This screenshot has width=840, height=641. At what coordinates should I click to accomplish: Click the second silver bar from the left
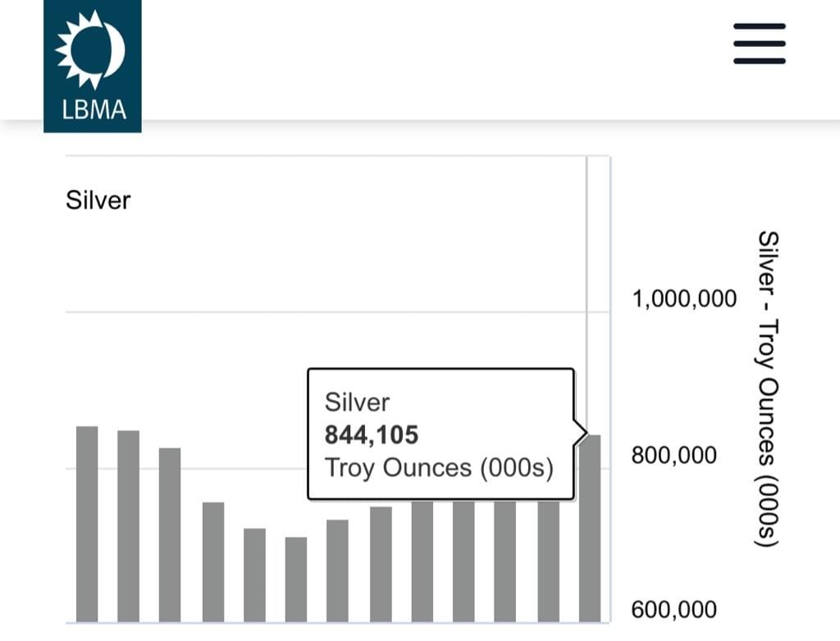129,525
